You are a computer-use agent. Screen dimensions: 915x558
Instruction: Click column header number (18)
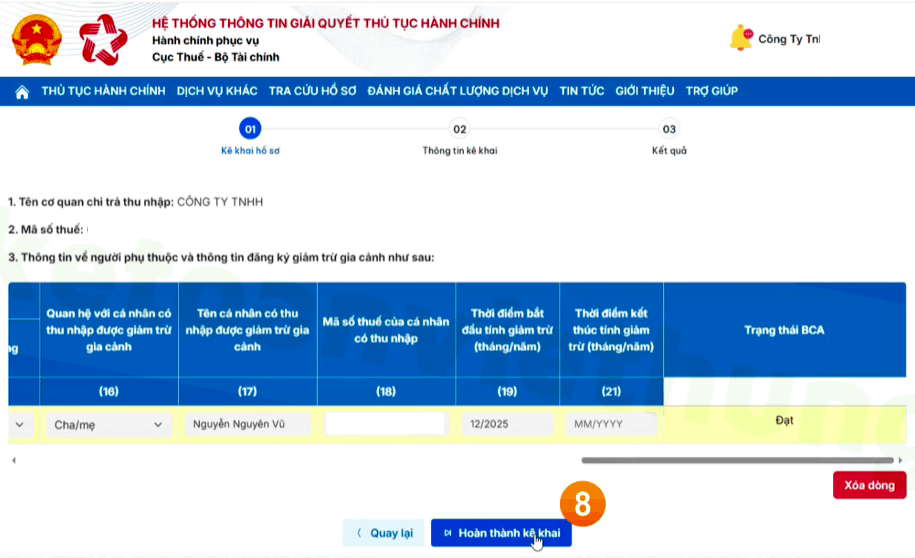click(386, 392)
